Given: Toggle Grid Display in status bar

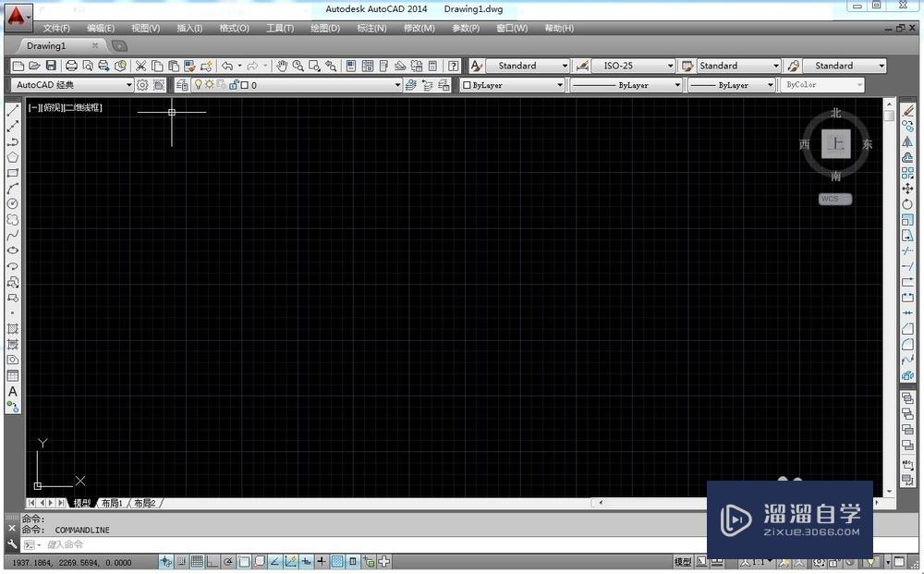Looking at the screenshot, I should pos(197,562).
